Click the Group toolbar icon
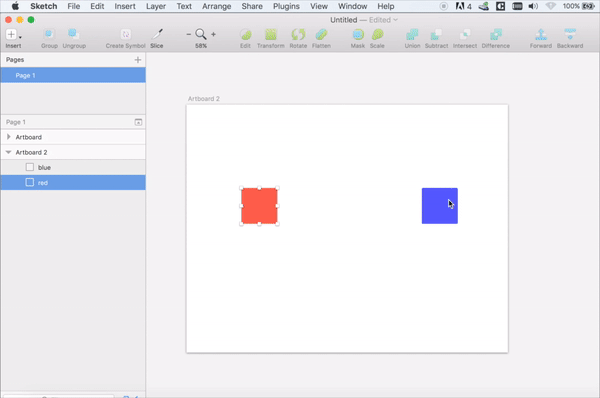600x398 pixels. 49,34
